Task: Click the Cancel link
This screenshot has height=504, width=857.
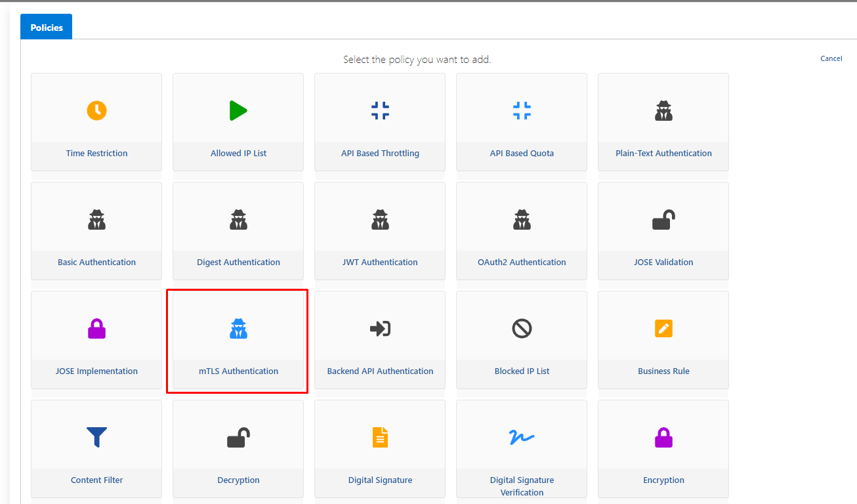Action: point(831,58)
